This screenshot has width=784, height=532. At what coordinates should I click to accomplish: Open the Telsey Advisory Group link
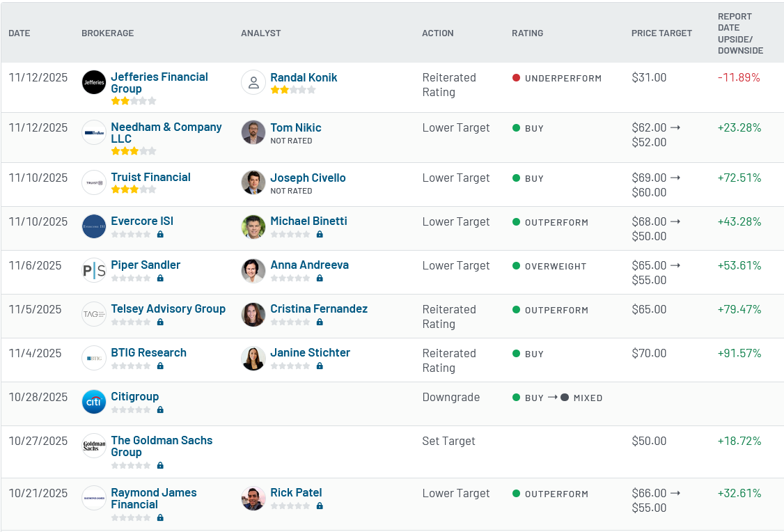(168, 309)
